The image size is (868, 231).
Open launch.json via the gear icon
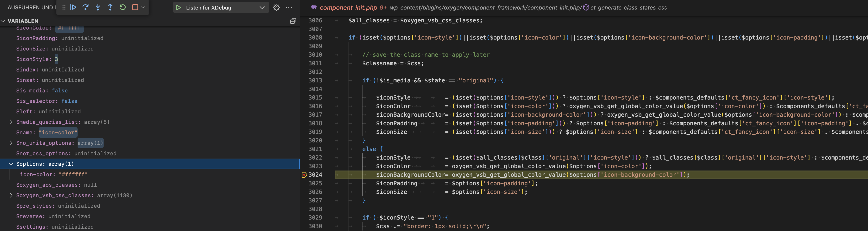pos(276,7)
